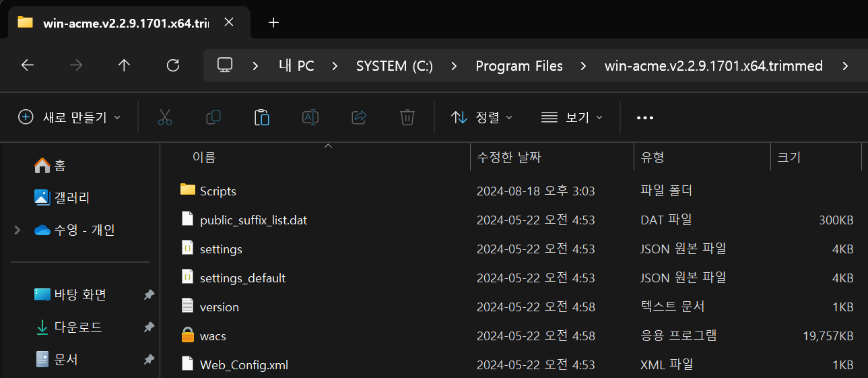Go up one folder level
Screen dimensions: 868x378
pos(124,65)
